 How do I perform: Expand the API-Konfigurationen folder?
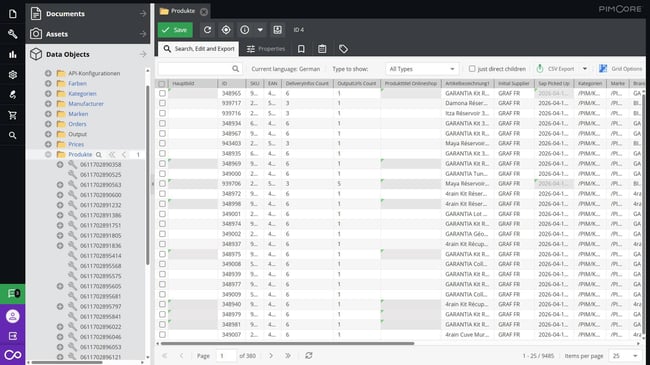(x=48, y=73)
